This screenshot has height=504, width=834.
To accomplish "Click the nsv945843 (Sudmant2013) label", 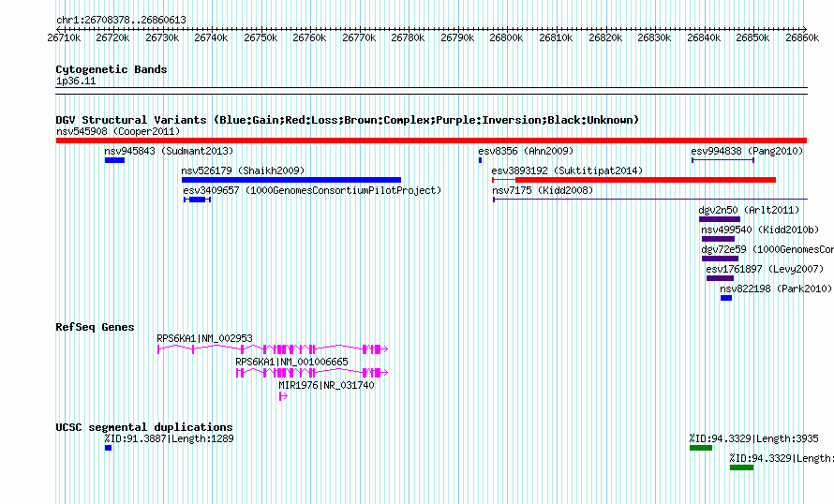I will click(x=169, y=151).
